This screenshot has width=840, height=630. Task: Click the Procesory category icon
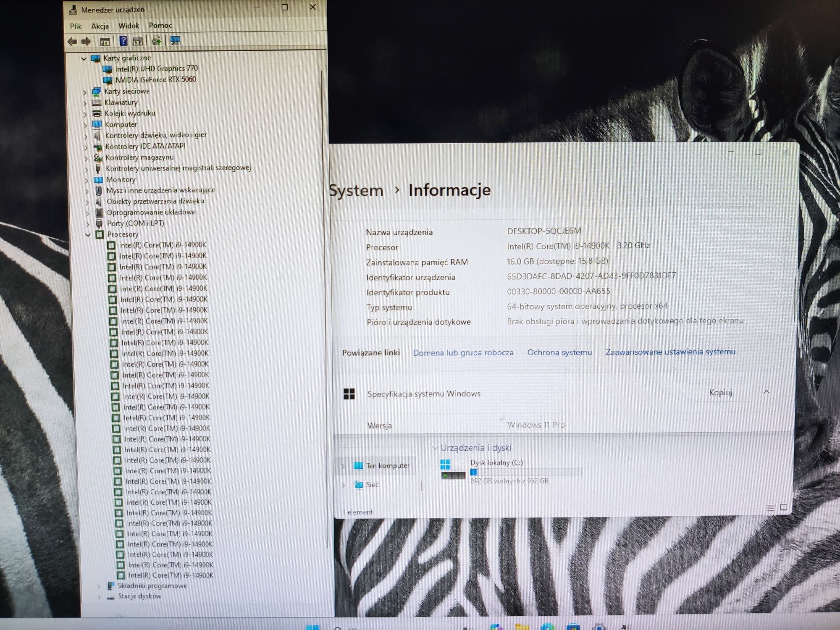point(100,234)
